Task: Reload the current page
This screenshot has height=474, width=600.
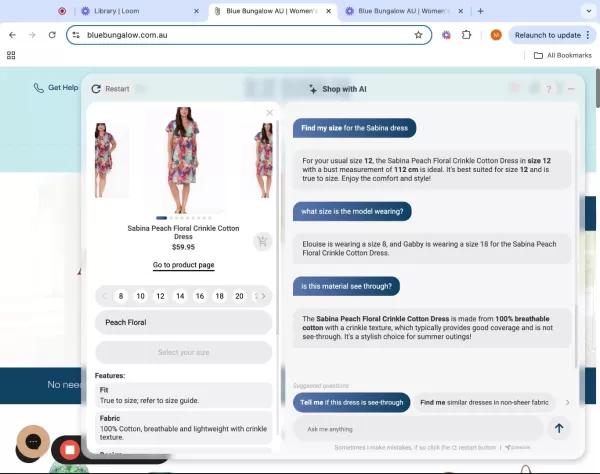Action: pyautogui.click(x=52, y=35)
